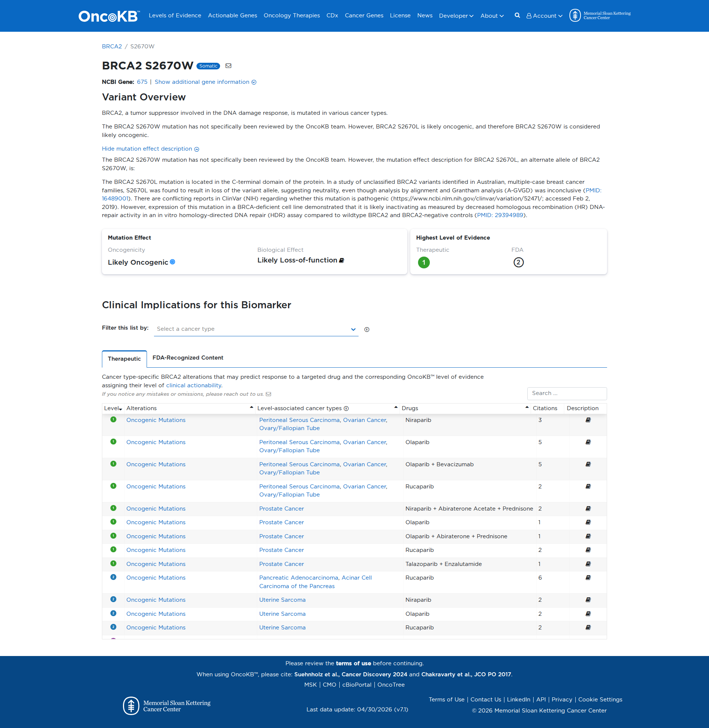Click BRCA2 breadcrumb link
The width and height of the screenshot is (709, 728).
pos(112,47)
